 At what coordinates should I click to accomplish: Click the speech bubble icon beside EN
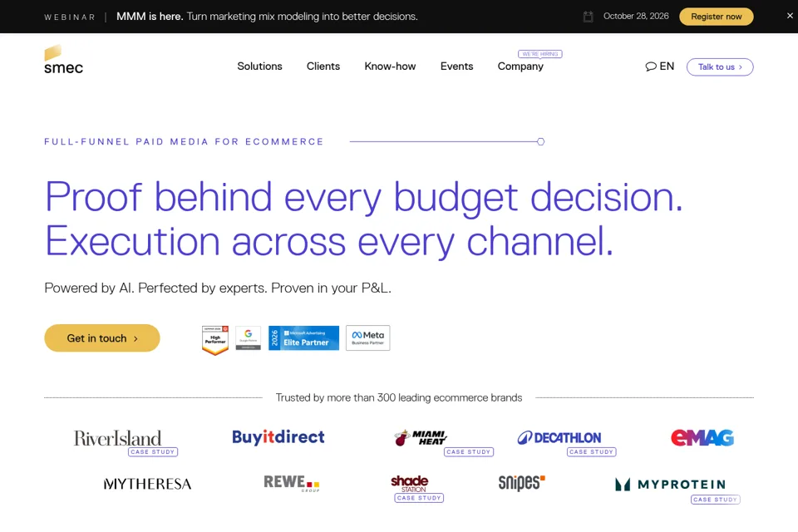coord(651,66)
